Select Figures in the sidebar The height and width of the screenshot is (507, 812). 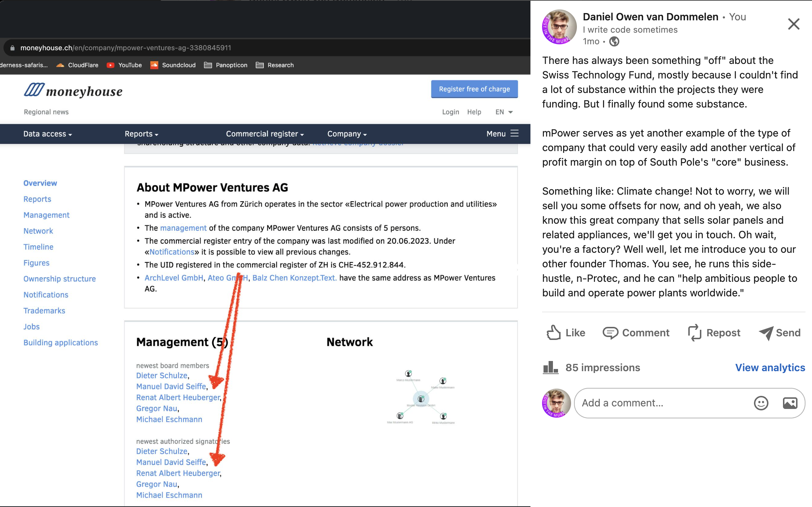pyautogui.click(x=36, y=263)
